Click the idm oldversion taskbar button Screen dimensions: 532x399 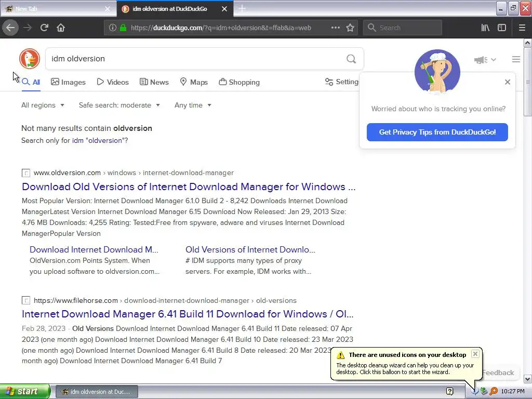(x=97, y=392)
